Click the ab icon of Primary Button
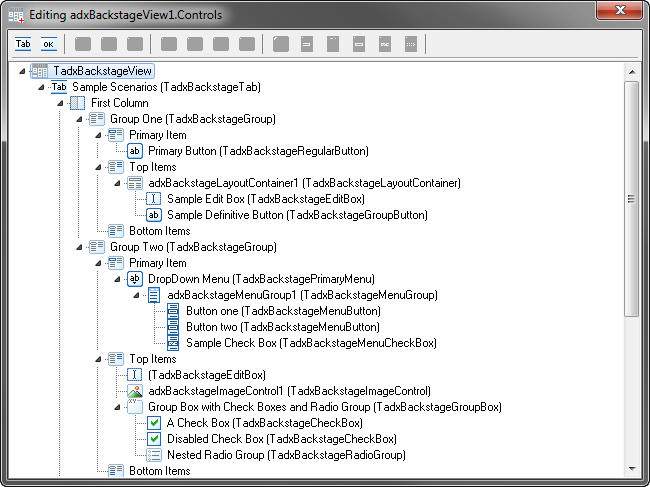This screenshot has width=650, height=487. pos(135,151)
